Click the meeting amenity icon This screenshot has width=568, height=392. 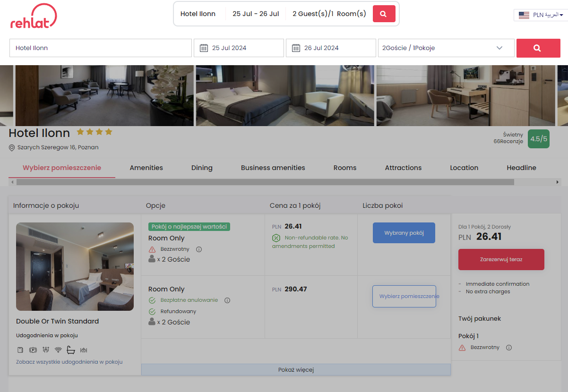[x=46, y=350]
